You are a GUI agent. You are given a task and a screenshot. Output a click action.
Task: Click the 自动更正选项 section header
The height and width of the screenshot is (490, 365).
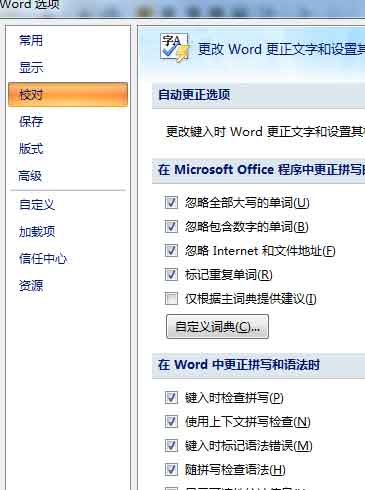194,95
